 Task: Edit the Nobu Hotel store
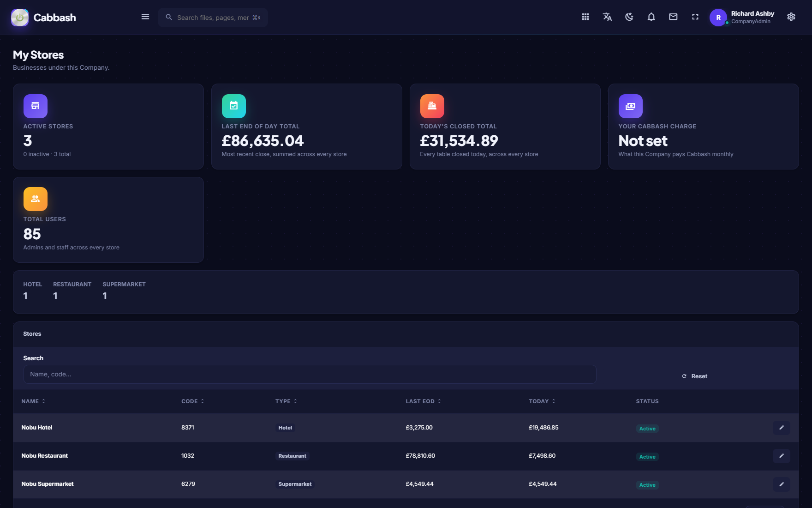[x=782, y=428]
